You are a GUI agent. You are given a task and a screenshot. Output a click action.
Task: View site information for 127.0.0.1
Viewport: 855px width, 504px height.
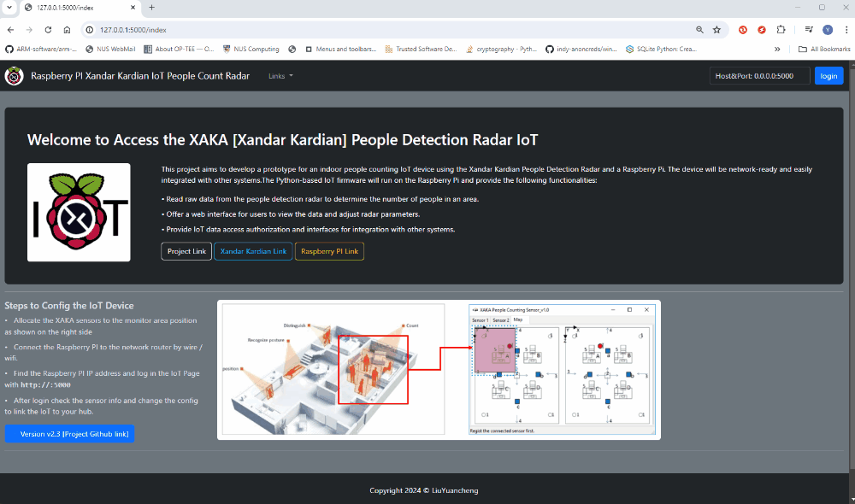[90, 30]
